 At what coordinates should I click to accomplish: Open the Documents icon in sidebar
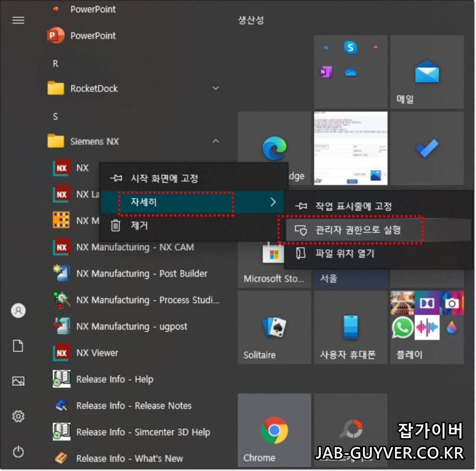pyautogui.click(x=18, y=346)
